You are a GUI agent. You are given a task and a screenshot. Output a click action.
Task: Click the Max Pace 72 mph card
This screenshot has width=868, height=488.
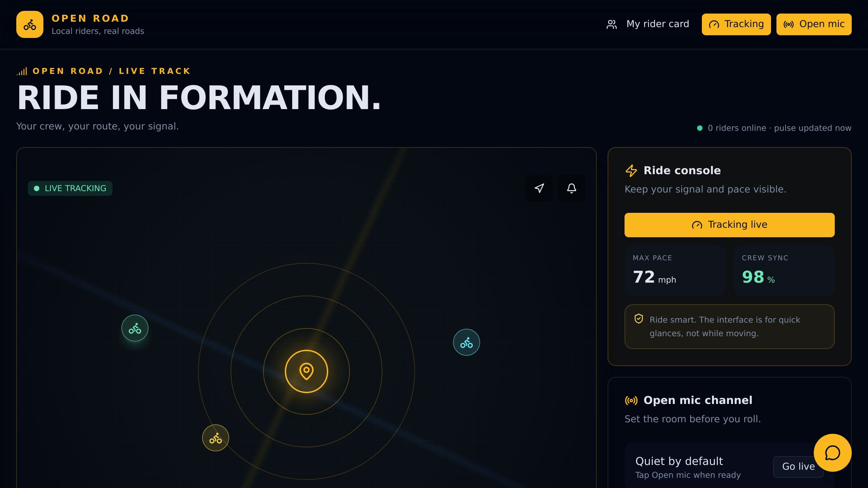coord(675,270)
